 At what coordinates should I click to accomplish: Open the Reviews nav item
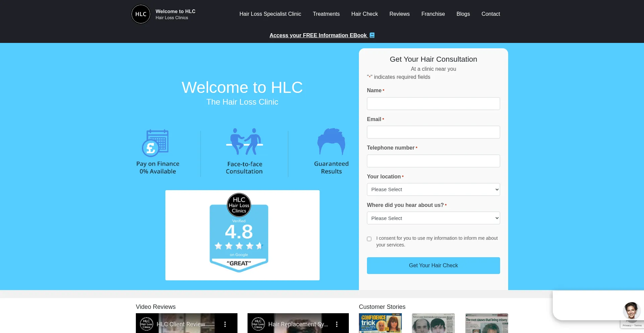[399, 14]
